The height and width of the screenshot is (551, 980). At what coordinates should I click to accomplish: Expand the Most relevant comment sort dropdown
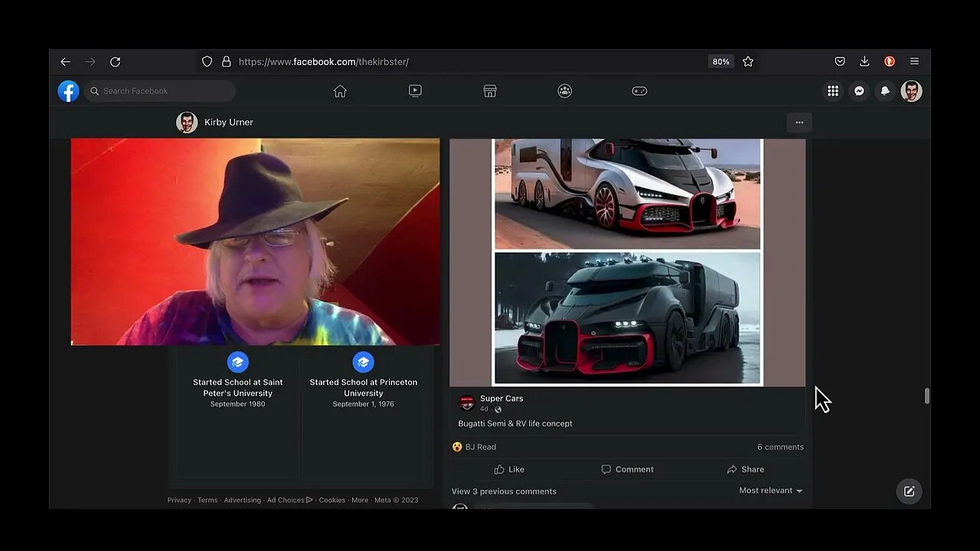771,491
